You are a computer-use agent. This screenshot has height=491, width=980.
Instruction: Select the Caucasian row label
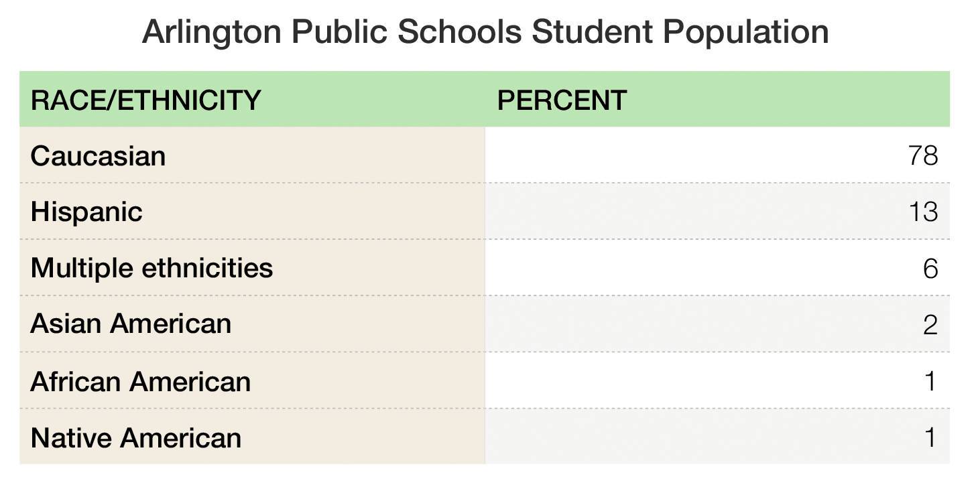click(98, 156)
